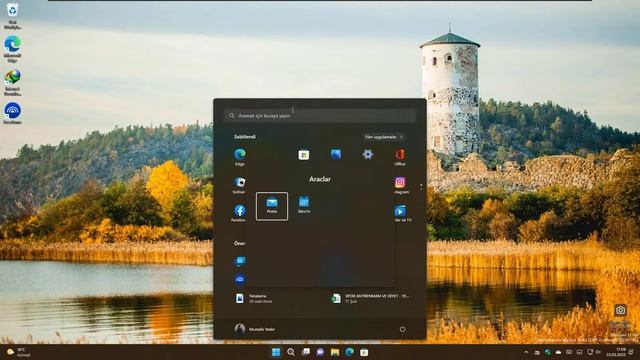The image size is (640, 360).
Task: Select the blue Wi-Fi desktop shortcut
Action: (x=13, y=113)
